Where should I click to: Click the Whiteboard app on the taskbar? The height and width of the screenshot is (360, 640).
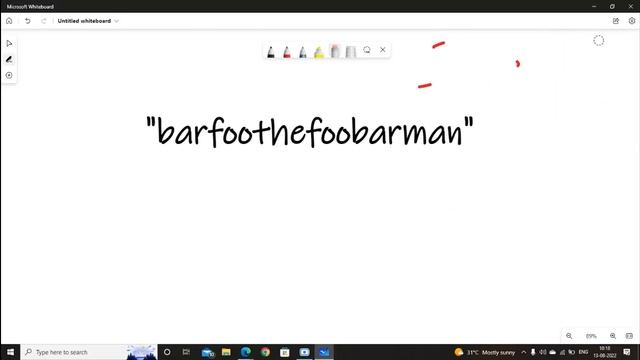click(x=324, y=352)
